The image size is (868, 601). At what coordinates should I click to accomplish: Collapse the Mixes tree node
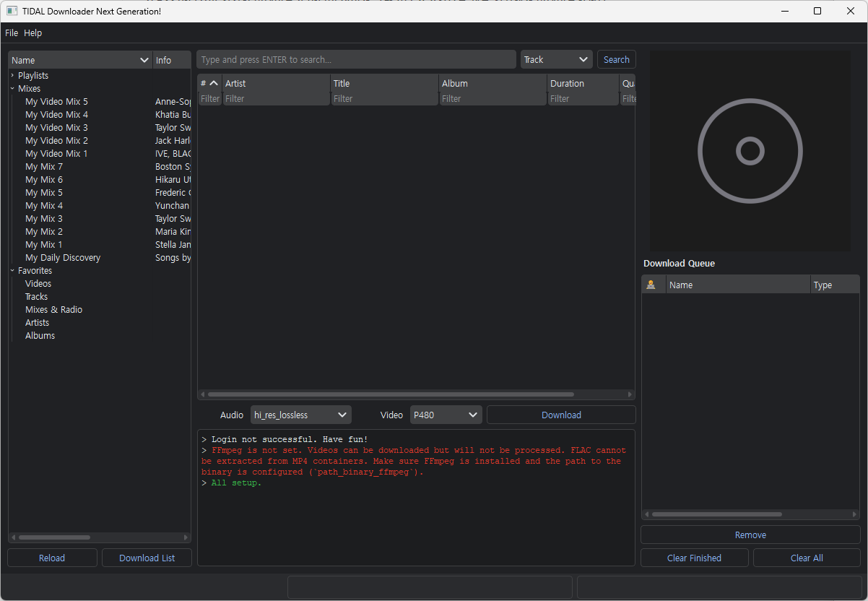click(12, 88)
